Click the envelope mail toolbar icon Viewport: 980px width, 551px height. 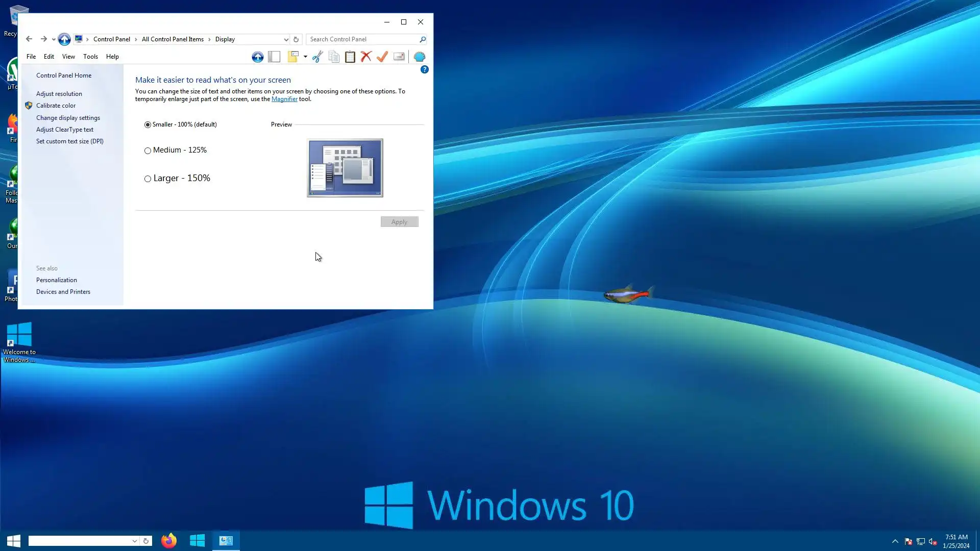pyautogui.click(x=399, y=57)
